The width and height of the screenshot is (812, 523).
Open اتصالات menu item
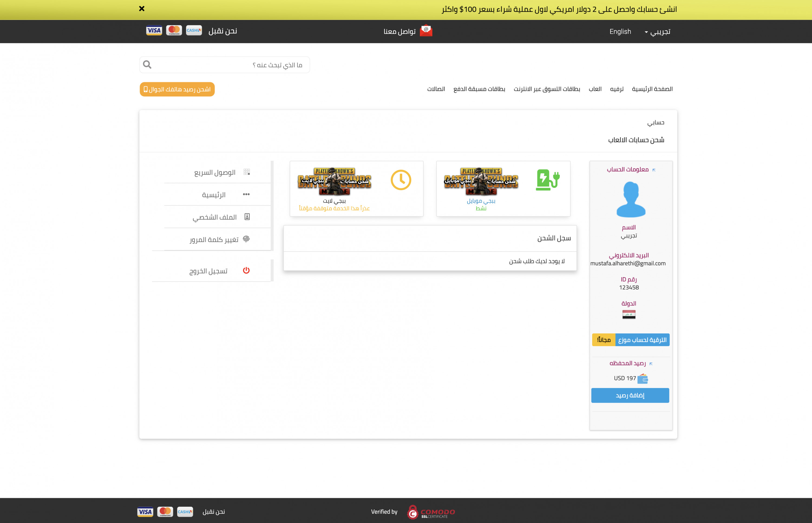436,89
